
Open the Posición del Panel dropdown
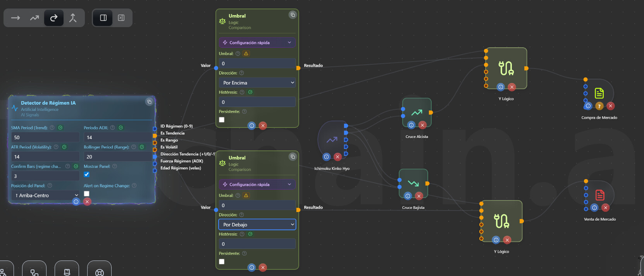pos(45,195)
